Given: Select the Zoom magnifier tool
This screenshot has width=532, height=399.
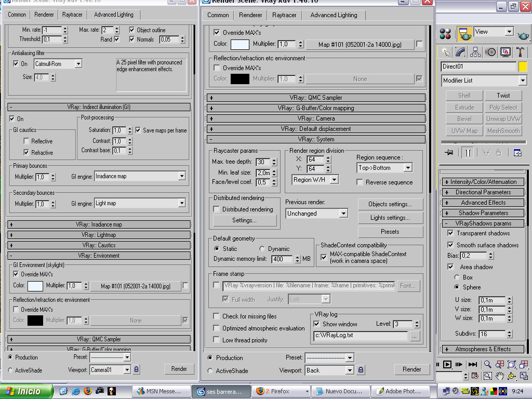Looking at the screenshot, I should pos(487,364).
